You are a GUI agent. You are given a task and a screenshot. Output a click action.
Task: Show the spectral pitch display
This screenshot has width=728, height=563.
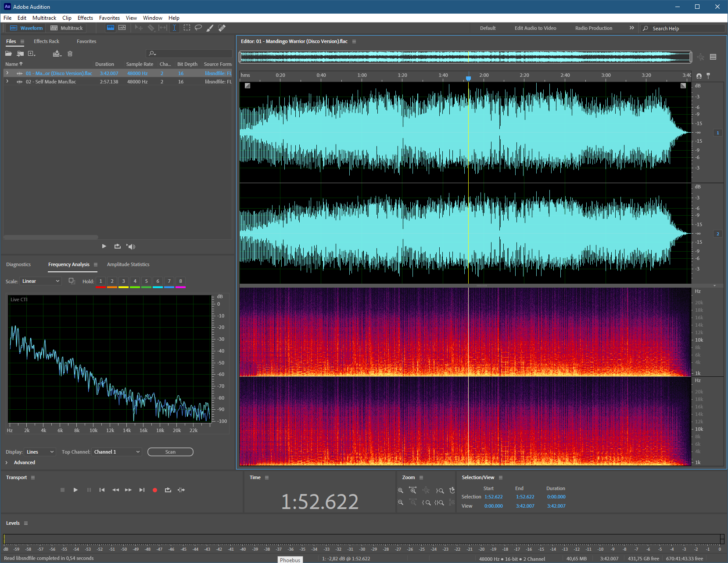pyautogui.click(x=122, y=28)
